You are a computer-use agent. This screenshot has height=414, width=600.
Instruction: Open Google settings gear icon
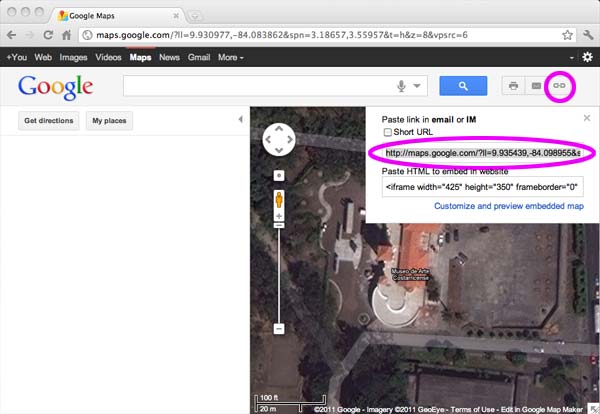tap(587, 57)
